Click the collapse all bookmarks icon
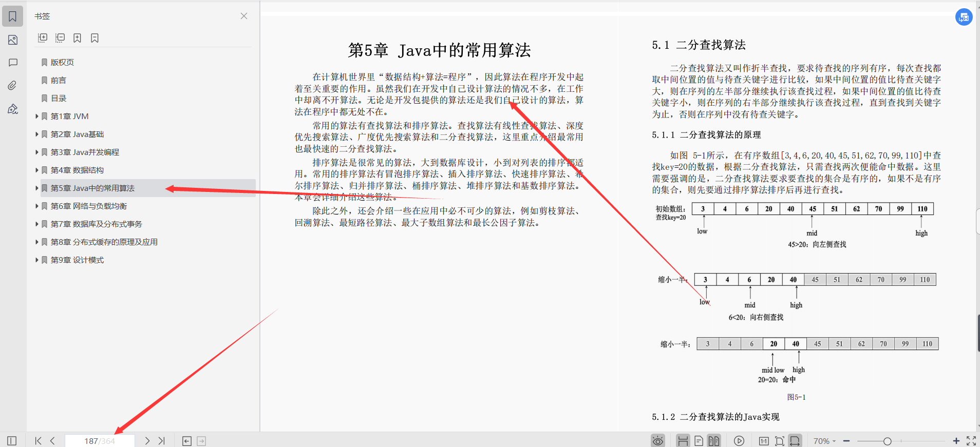 tap(60, 38)
